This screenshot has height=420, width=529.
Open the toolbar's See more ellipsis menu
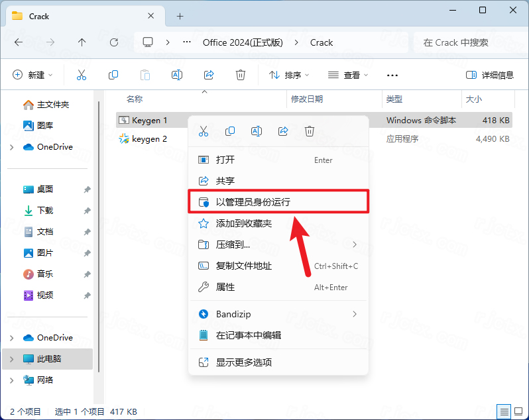point(392,75)
